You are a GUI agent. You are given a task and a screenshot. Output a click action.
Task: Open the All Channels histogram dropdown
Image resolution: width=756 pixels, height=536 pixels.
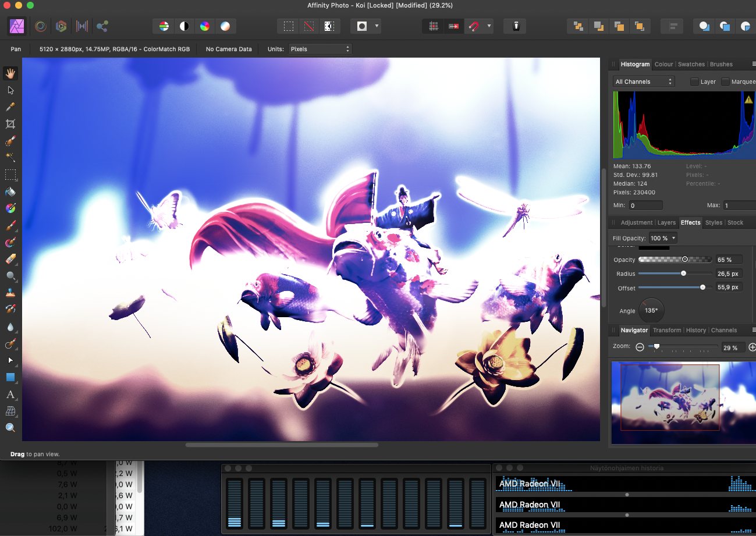tap(644, 81)
